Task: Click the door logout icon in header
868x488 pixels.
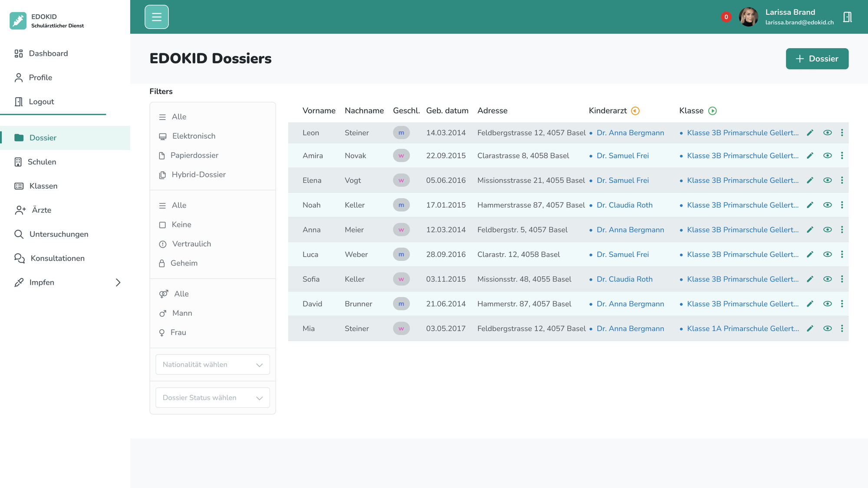Action: pos(847,17)
